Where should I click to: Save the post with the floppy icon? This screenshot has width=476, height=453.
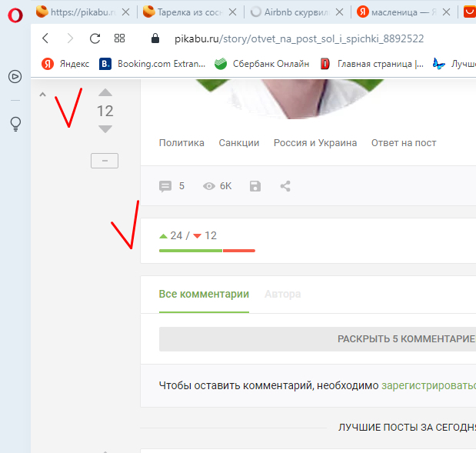(x=255, y=186)
